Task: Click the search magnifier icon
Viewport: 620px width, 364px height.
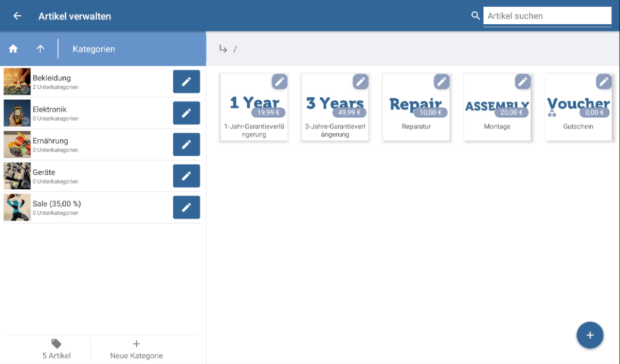Action: 476,16
